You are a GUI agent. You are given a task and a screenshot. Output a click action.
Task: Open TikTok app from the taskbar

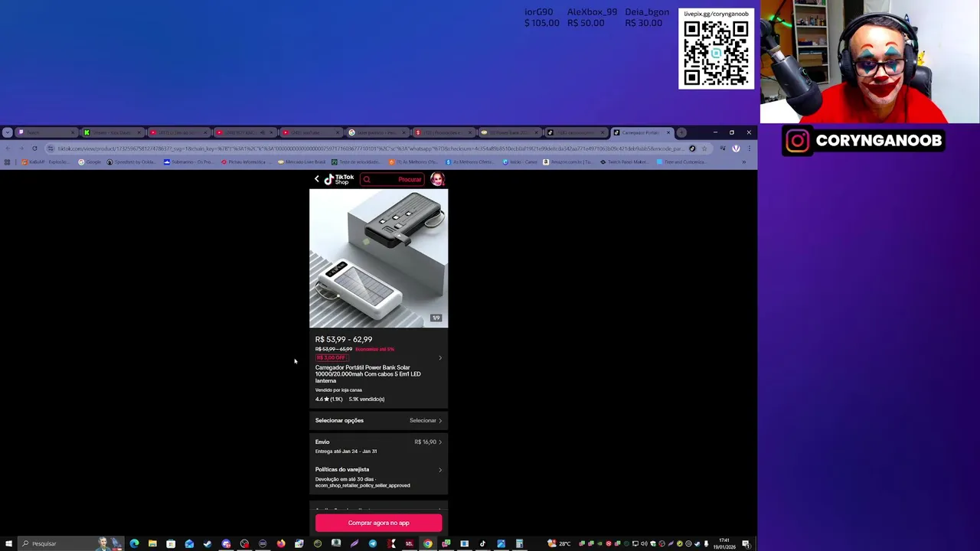tap(482, 543)
